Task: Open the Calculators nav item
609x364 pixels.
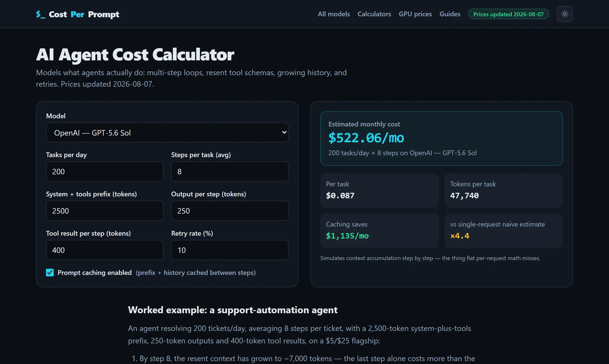Action: (x=374, y=14)
